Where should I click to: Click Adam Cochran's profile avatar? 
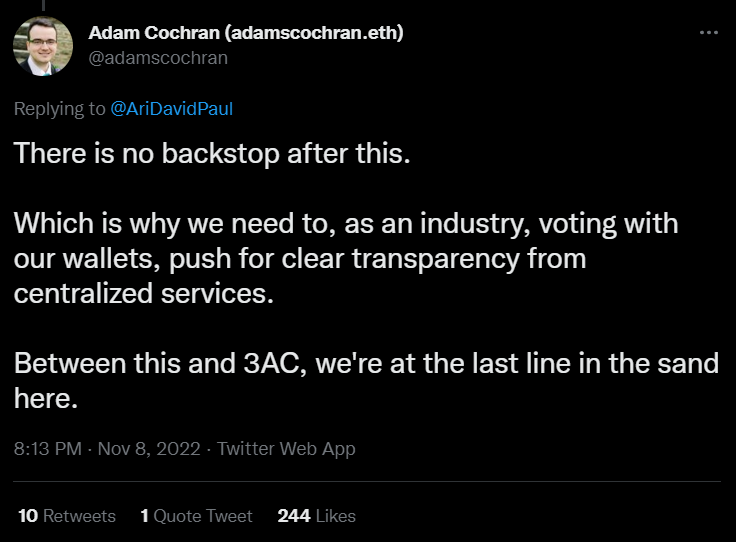click(43, 45)
